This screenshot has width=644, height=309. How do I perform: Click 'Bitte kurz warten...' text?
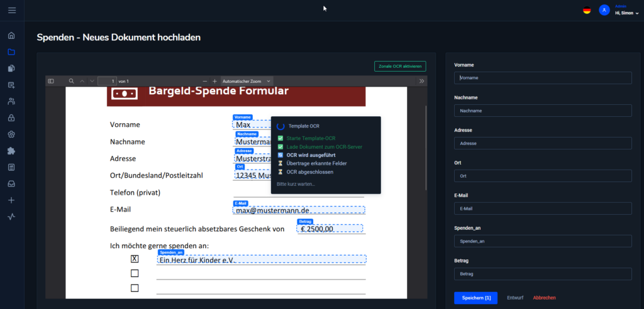click(296, 184)
